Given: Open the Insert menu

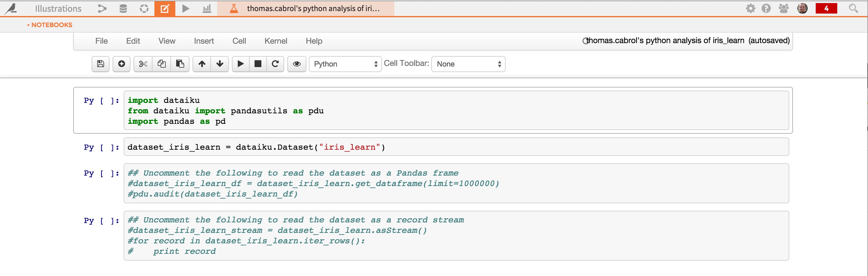Looking at the screenshot, I should (204, 41).
